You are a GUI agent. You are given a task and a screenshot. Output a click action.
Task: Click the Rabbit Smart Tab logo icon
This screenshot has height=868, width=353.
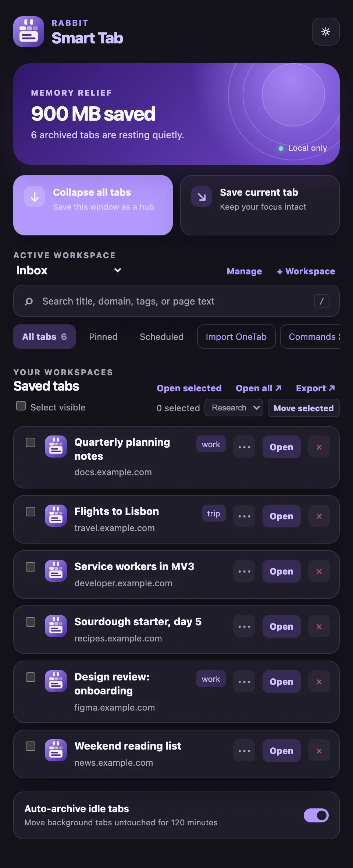(x=29, y=32)
